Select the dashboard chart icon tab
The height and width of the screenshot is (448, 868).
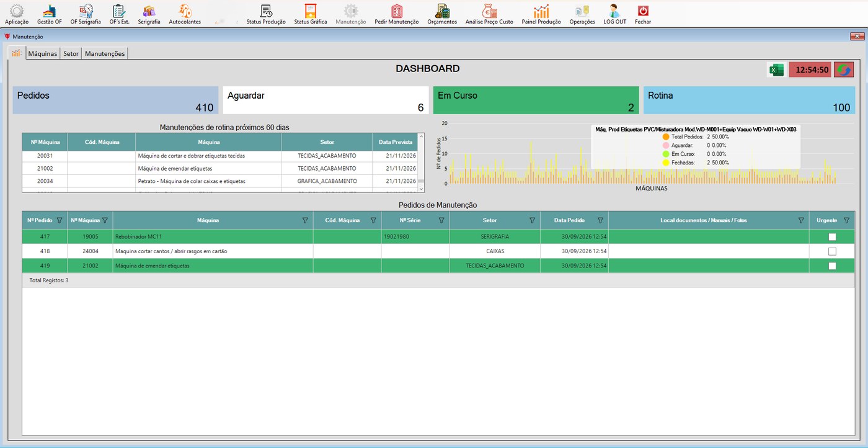click(17, 53)
